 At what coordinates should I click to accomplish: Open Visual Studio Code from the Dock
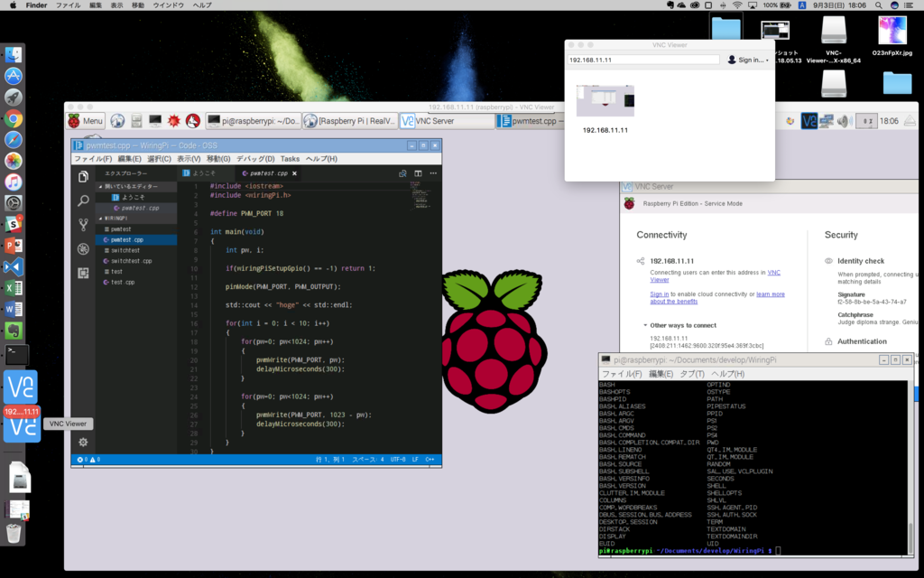(13, 267)
